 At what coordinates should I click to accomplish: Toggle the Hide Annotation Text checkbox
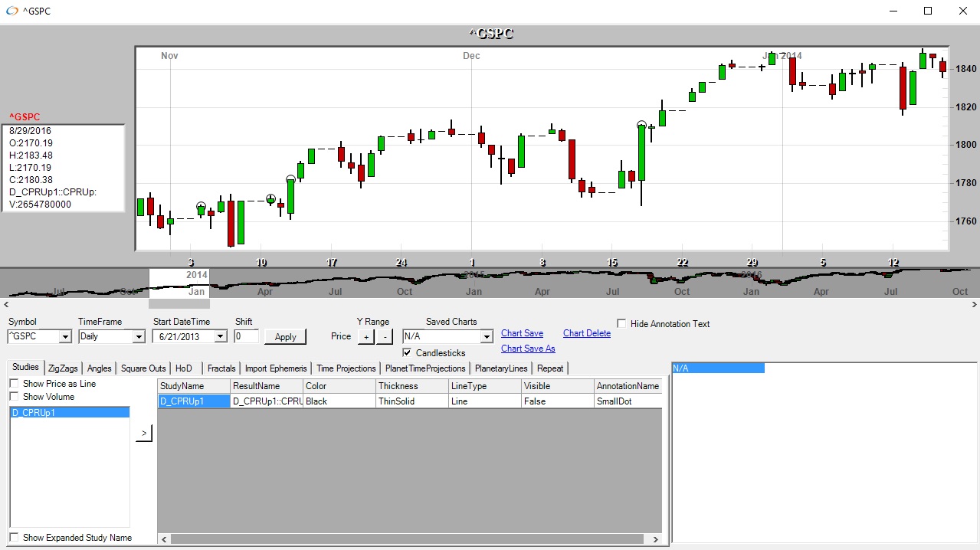click(622, 324)
